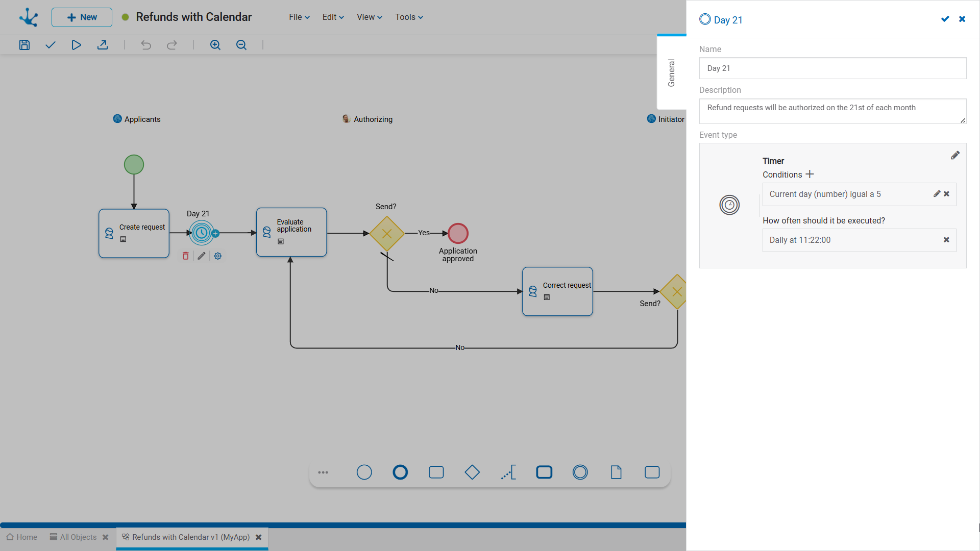980x551 pixels.
Task: Click the Run process play icon
Action: [x=76, y=45]
